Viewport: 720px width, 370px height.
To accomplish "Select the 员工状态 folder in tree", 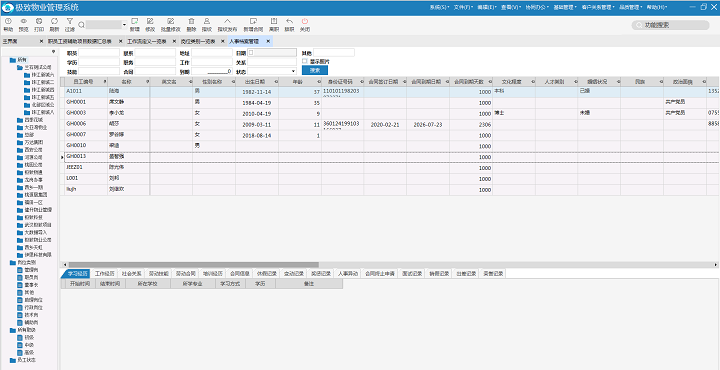I will (22, 360).
